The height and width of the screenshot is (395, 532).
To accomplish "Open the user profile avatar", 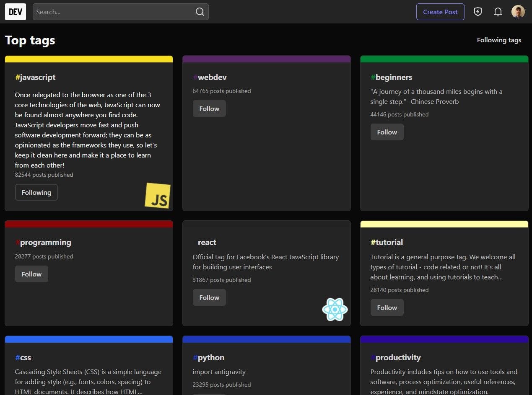I will coord(518,12).
